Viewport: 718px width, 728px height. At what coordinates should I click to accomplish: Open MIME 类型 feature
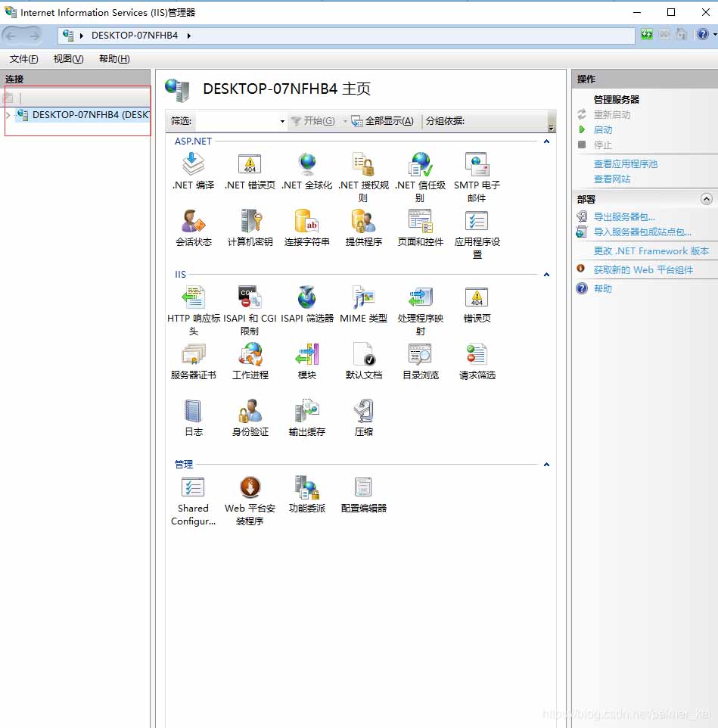tap(363, 304)
